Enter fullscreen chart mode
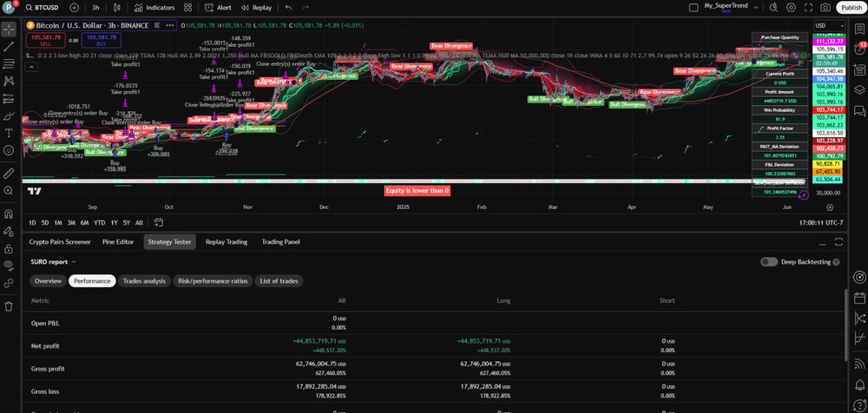The width and height of the screenshot is (868, 413). click(x=808, y=8)
